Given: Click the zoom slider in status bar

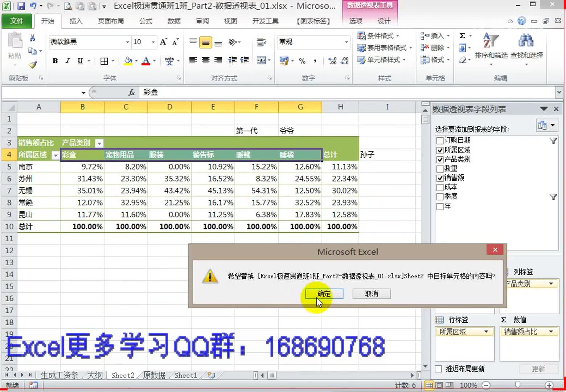Looking at the screenshot, I should pyautogui.click(x=518, y=385).
